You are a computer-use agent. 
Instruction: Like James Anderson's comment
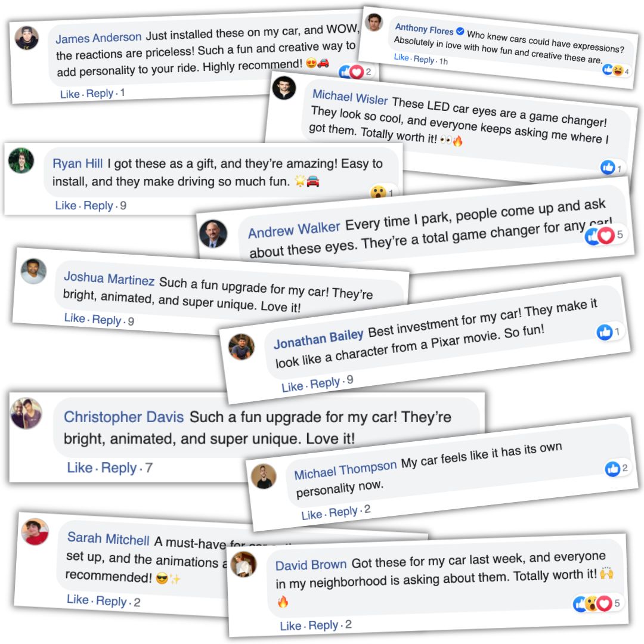70,94
